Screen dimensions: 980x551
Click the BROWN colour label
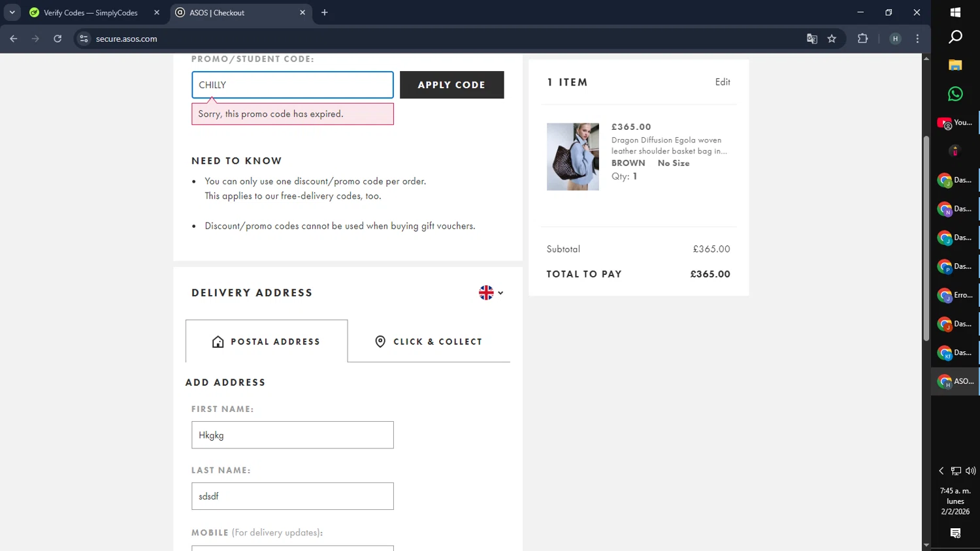629,163
